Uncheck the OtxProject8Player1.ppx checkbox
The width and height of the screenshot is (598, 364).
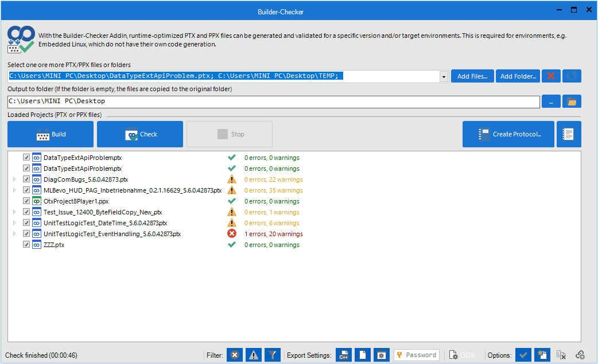[x=26, y=201]
